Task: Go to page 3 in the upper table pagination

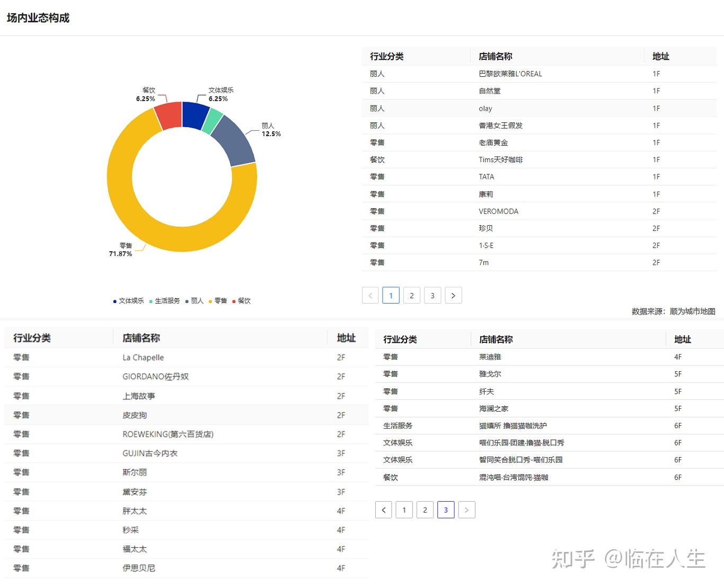Action: coord(432,295)
